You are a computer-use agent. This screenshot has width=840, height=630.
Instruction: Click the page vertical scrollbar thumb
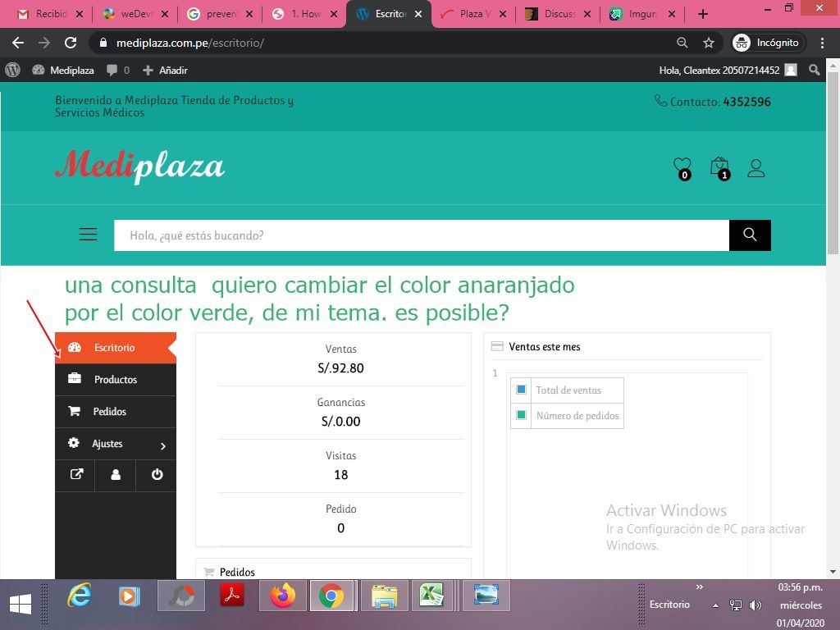click(833, 162)
